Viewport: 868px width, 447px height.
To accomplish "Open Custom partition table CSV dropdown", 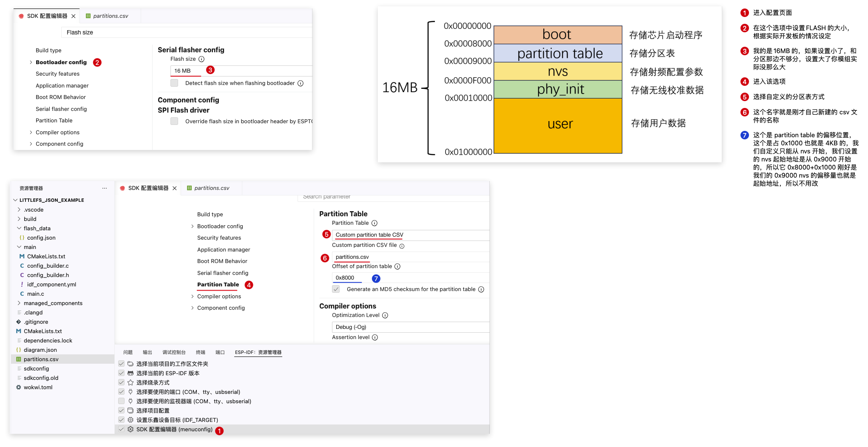I will click(x=411, y=235).
